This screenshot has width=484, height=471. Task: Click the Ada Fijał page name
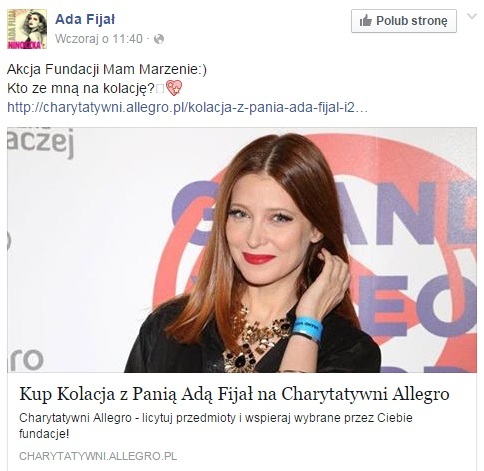point(85,19)
